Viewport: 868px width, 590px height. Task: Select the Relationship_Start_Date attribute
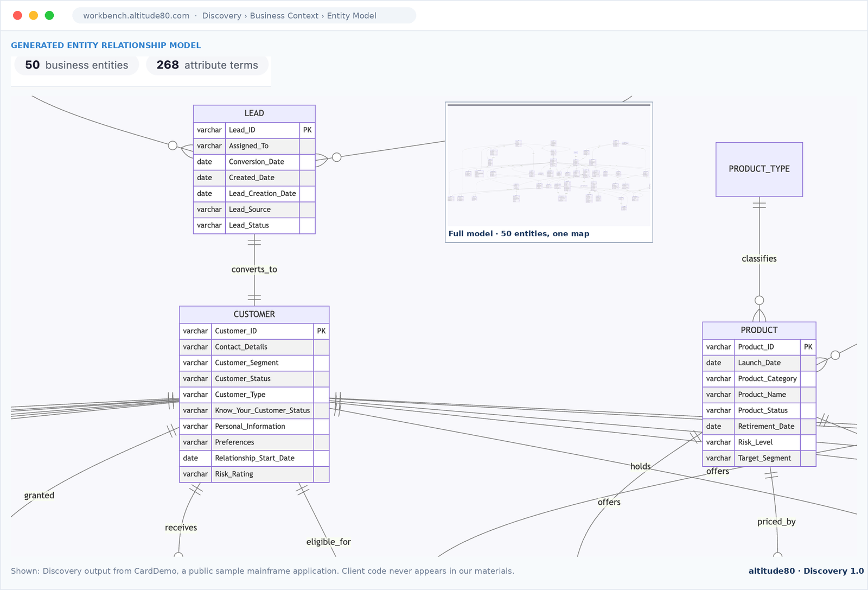point(254,458)
